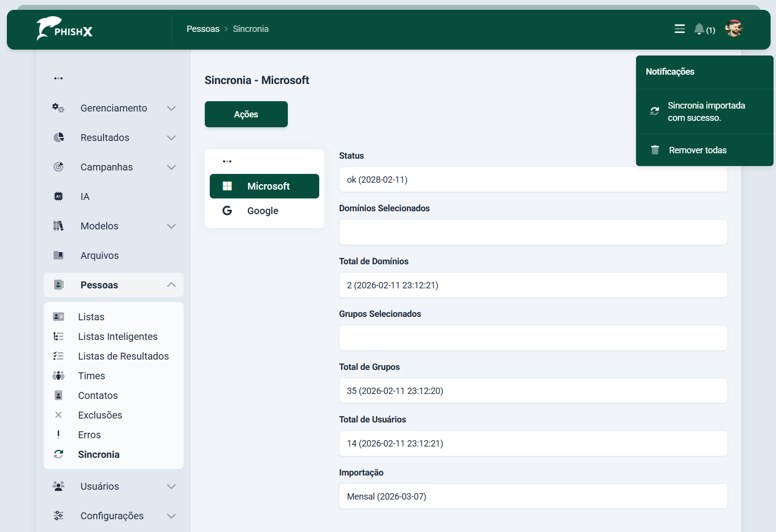776x532 pixels.
Task: Click the three-dots icon above Microsoft provider
Action: tap(227, 162)
